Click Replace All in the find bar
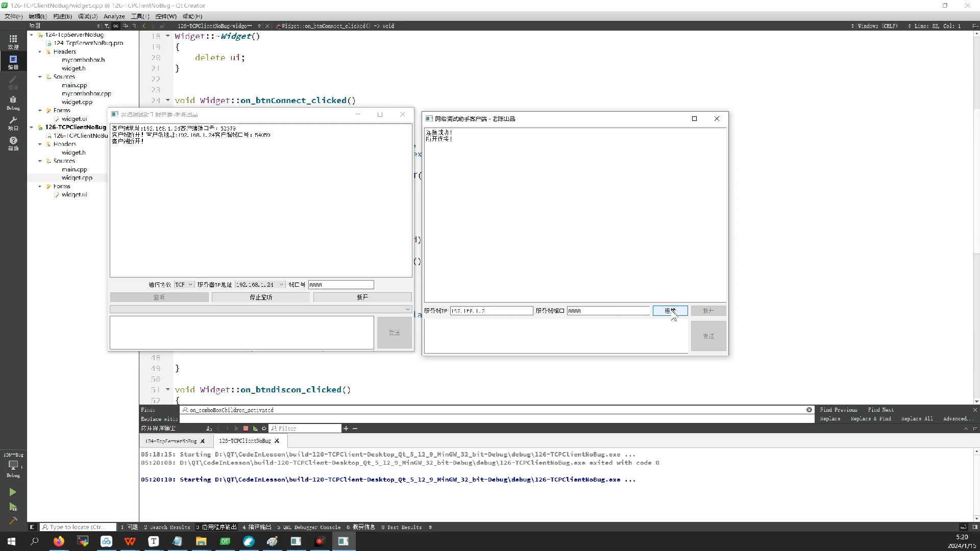 (x=917, y=419)
